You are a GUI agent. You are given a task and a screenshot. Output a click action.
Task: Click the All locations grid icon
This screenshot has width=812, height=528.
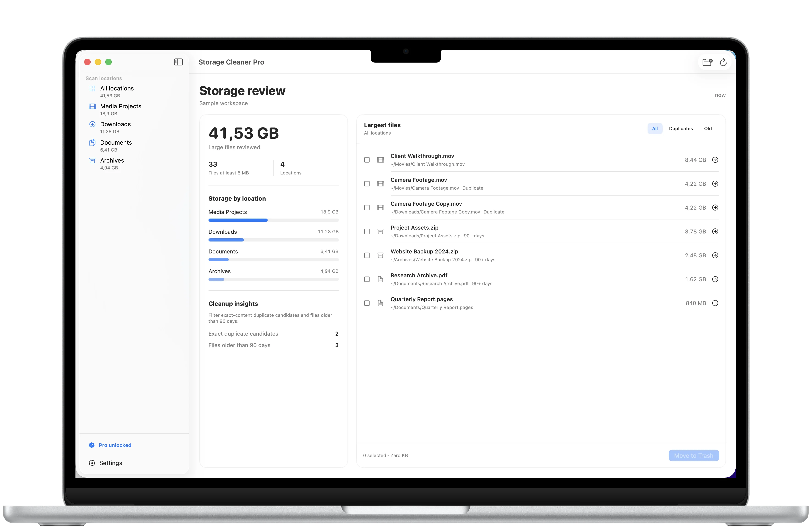click(x=92, y=88)
